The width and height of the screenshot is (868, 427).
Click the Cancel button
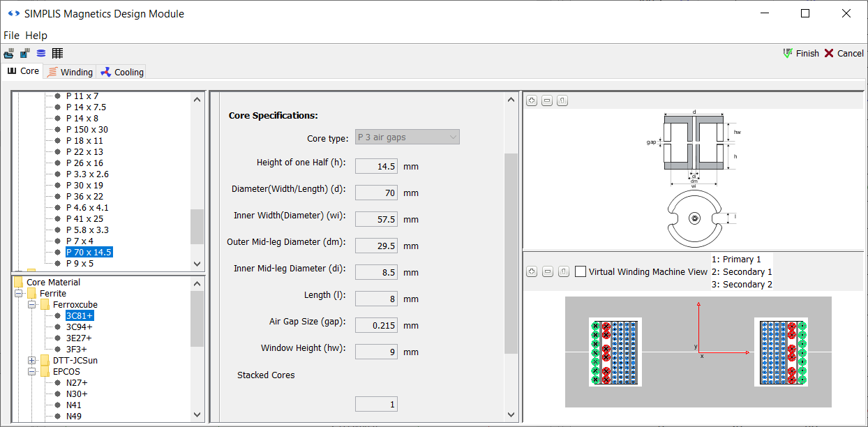(844, 54)
